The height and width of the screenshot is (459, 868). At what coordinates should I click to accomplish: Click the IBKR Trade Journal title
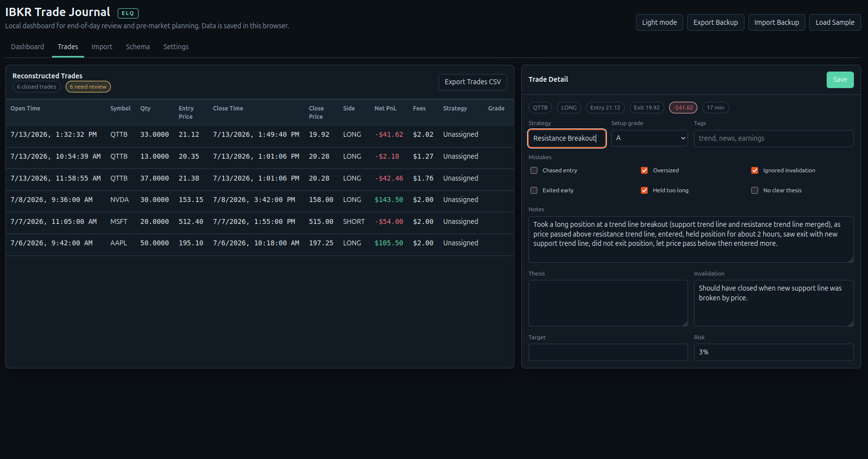click(x=57, y=12)
